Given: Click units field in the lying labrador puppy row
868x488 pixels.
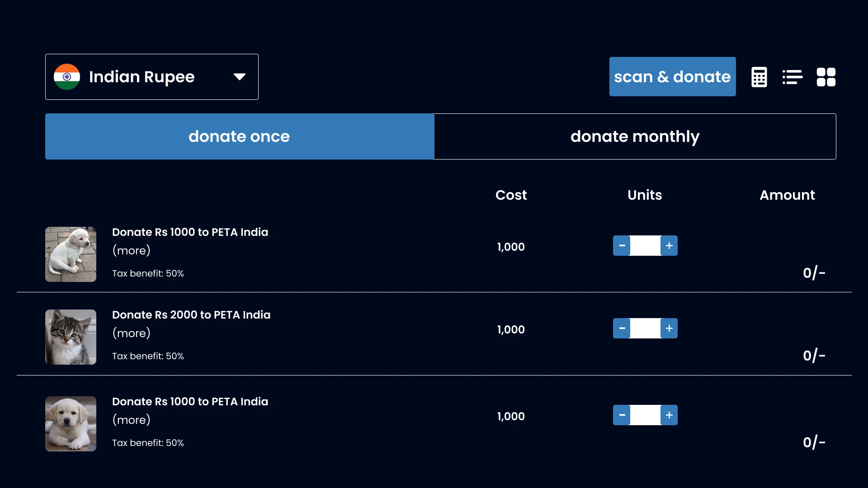Looking at the screenshot, I should point(645,415).
